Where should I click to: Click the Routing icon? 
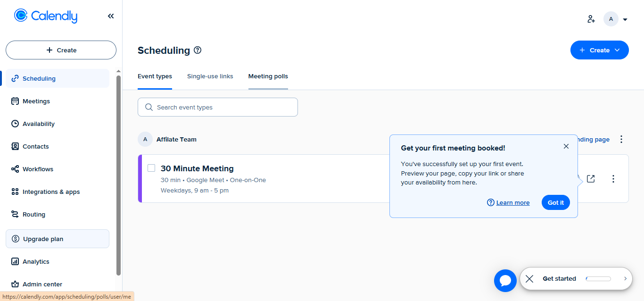15,214
